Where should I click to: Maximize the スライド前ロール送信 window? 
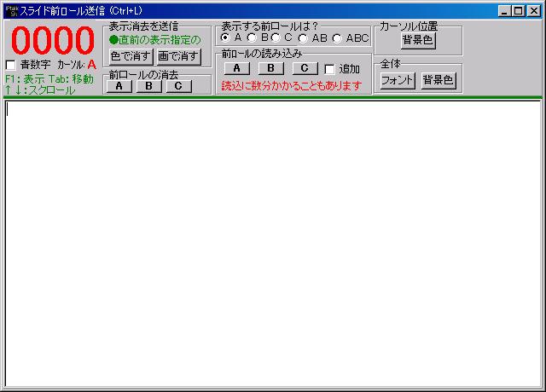point(518,11)
